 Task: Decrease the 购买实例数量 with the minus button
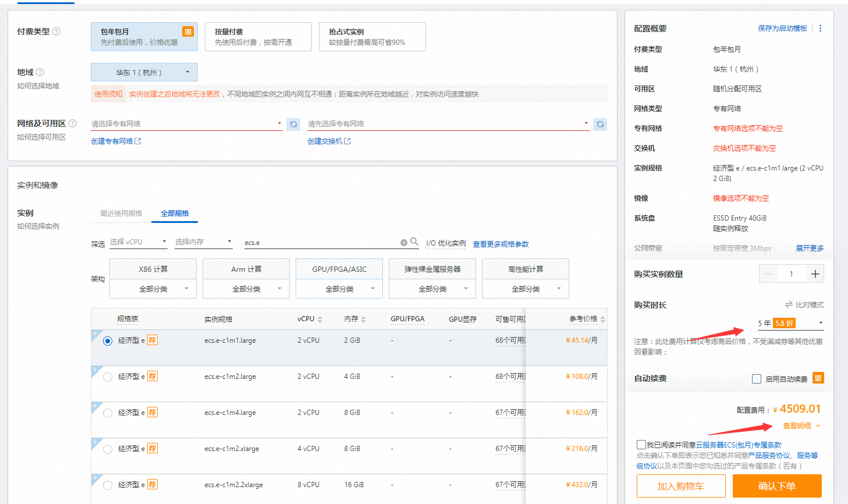769,274
